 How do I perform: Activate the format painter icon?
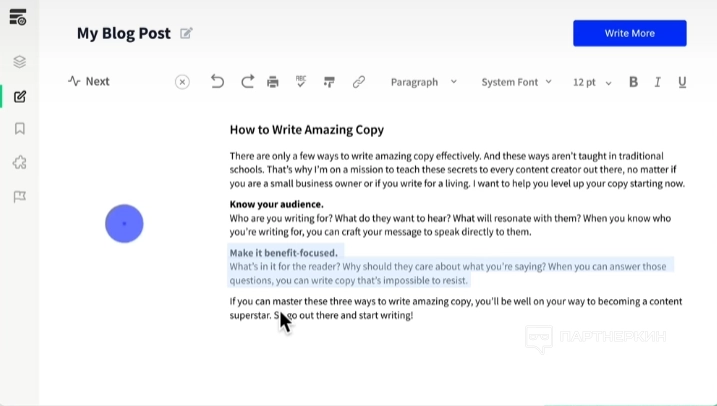329,82
